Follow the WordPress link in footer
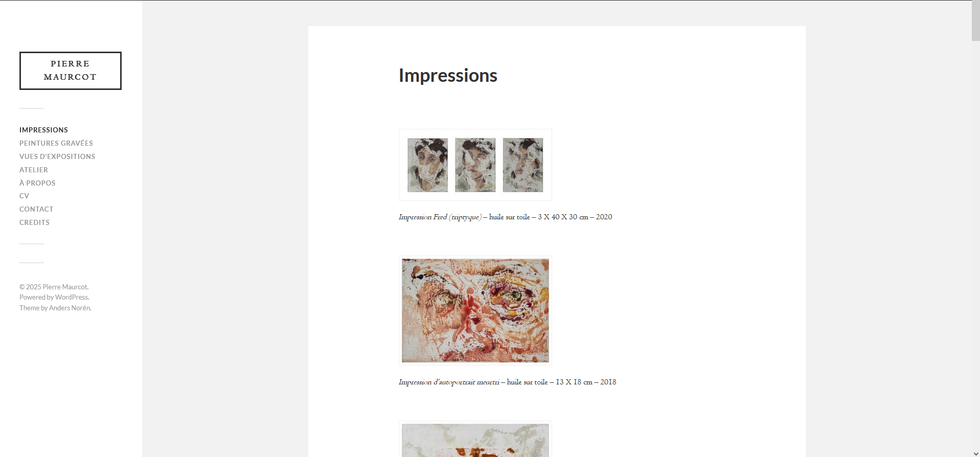 (x=72, y=297)
